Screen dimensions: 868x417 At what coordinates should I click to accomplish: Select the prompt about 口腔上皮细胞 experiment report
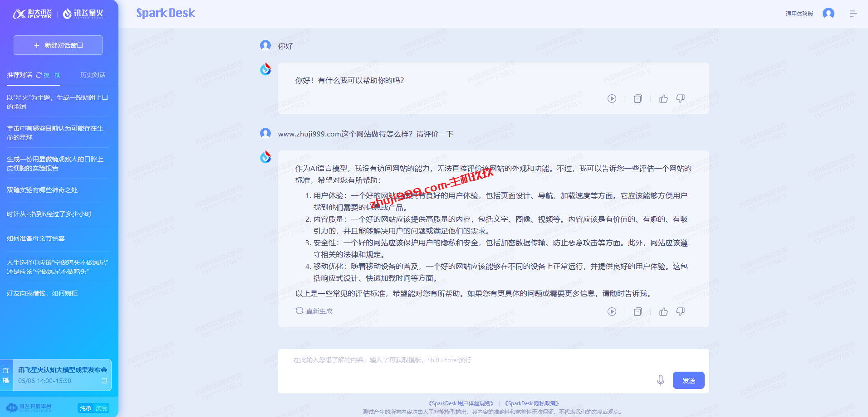click(x=58, y=164)
